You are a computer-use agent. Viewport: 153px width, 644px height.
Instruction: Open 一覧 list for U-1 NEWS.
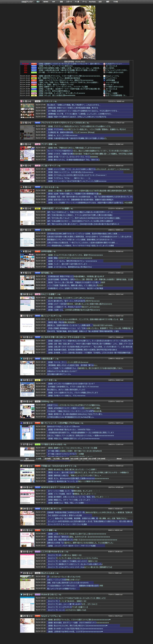click(54, 230)
